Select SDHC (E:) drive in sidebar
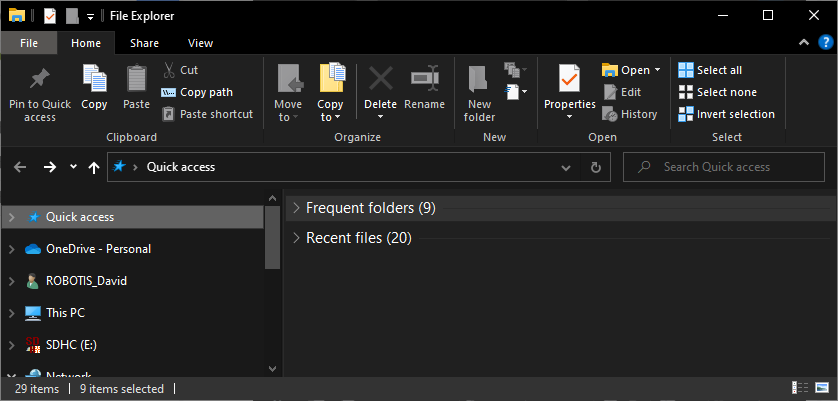838x401 pixels. click(71, 345)
